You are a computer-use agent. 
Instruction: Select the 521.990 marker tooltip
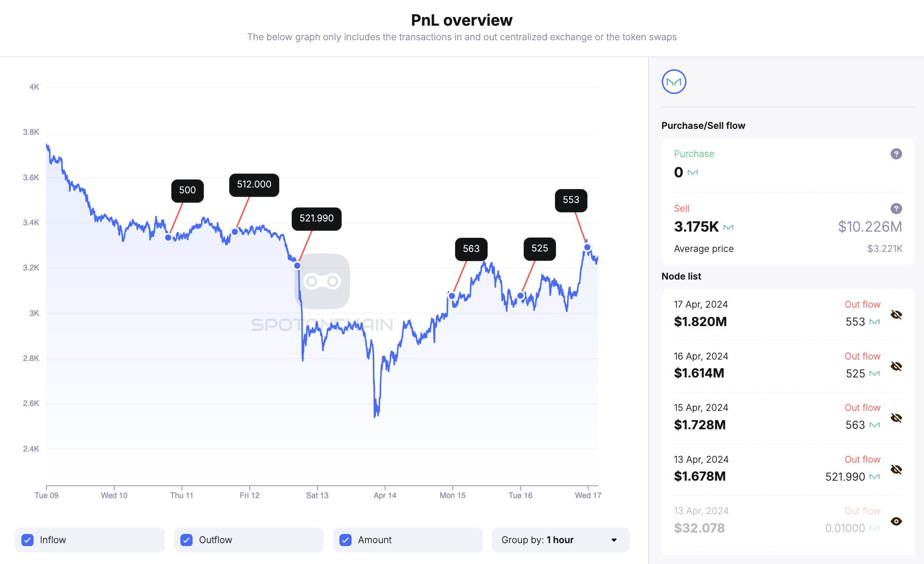coord(316,219)
